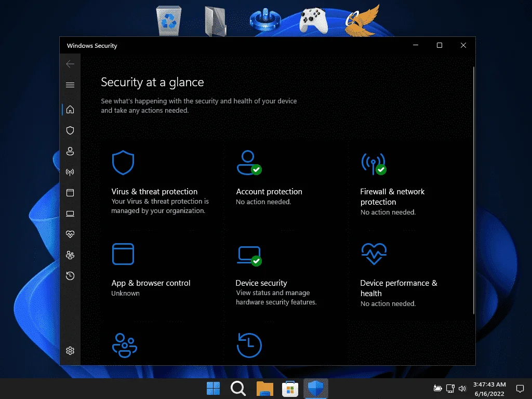The height and width of the screenshot is (399, 532).
Task: Open App & browser control title
Action: click(x=151, y=283)
